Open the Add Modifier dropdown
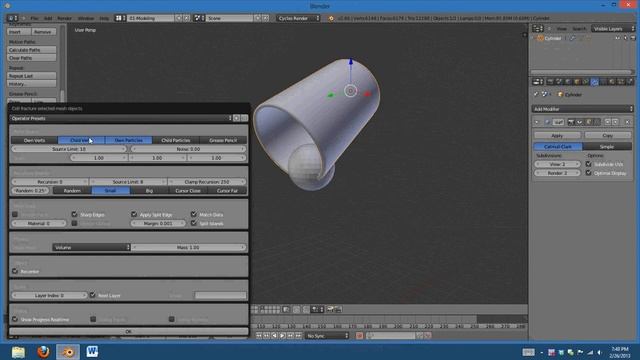Screen dimensions: 640x360 [582, 109]
